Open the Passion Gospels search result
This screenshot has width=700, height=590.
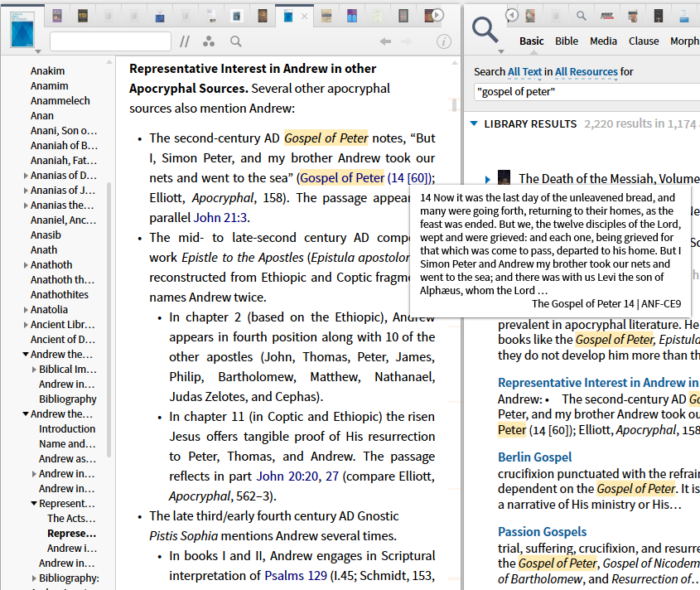542,531
